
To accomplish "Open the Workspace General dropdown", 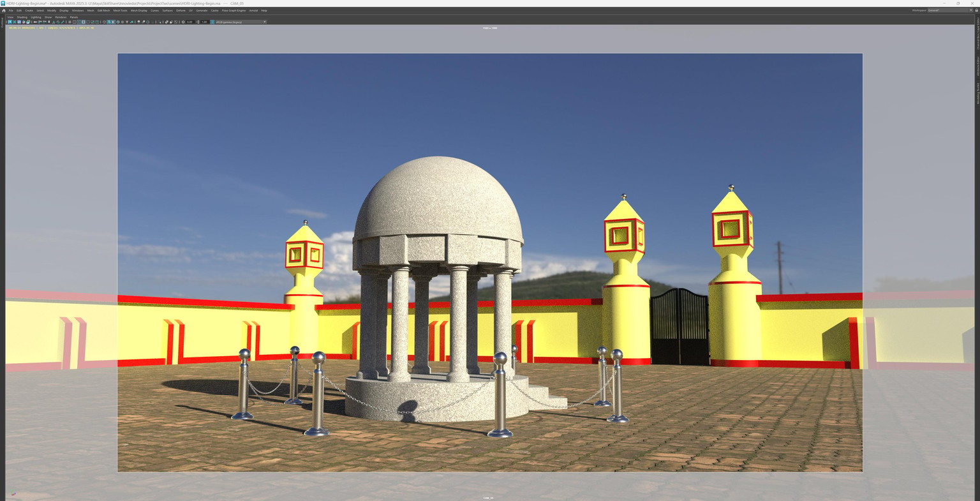I will click(x=950, y=10).
